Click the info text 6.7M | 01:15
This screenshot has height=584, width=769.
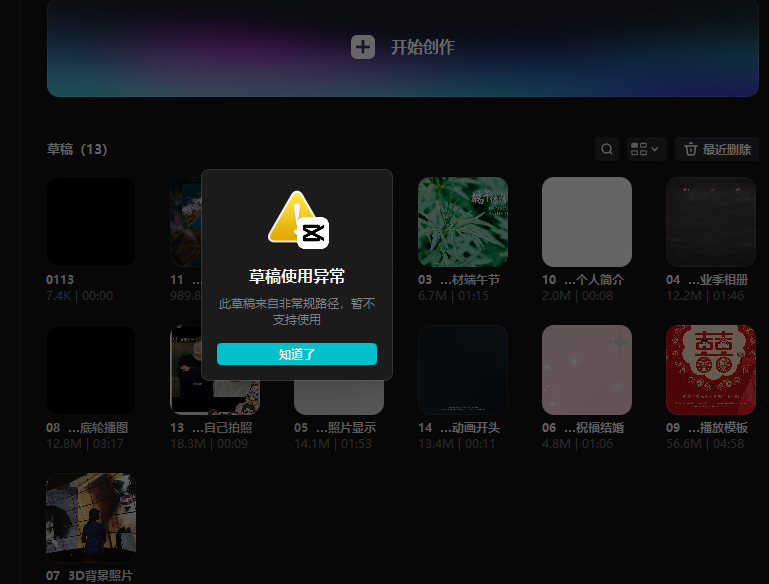point(453,296)
